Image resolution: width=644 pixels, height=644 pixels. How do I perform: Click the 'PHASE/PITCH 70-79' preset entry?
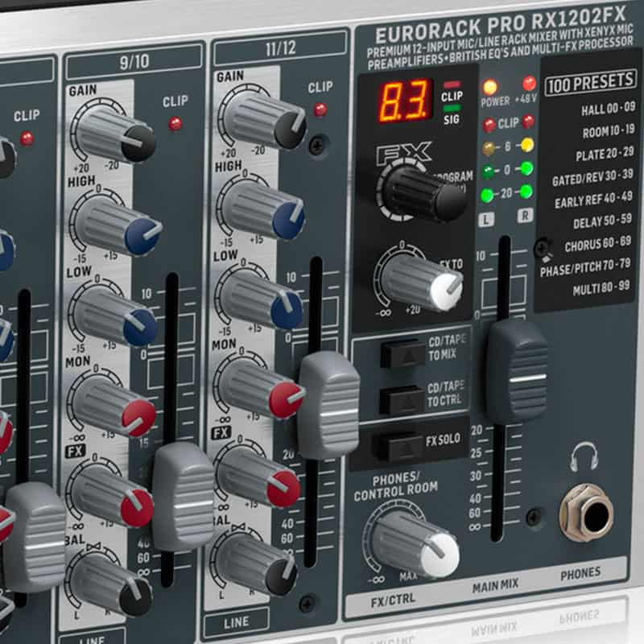click(x=585, y=267)
